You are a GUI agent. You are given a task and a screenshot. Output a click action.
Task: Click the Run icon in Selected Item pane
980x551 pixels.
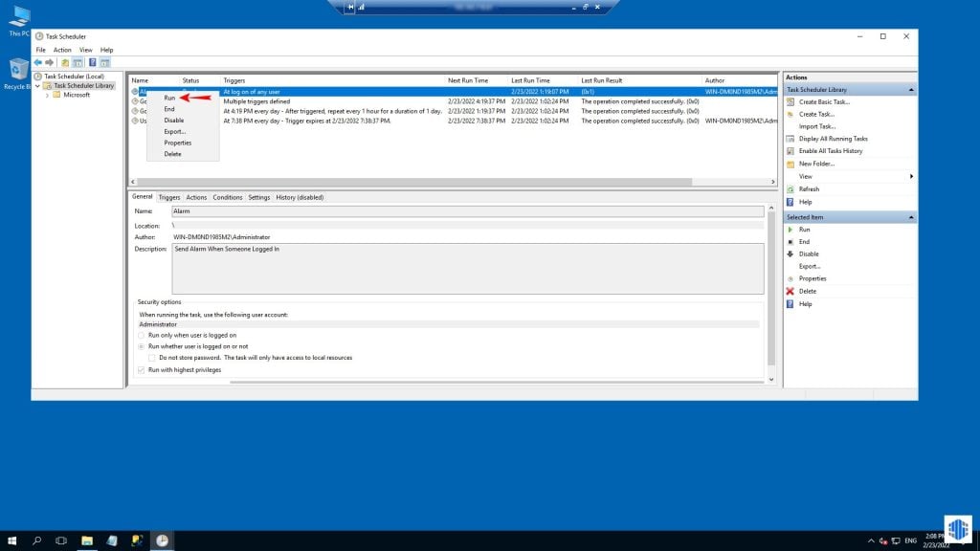click(x=791, y=230)
